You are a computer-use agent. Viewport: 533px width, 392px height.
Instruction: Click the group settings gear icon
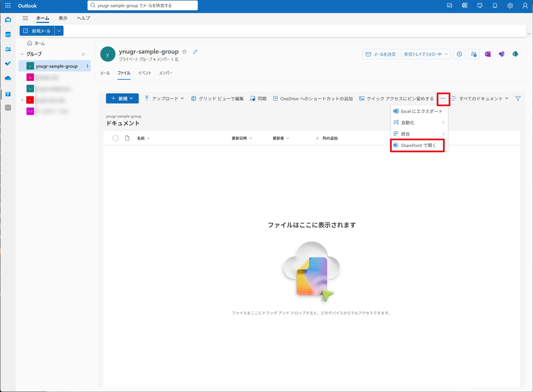pos(459,54)
